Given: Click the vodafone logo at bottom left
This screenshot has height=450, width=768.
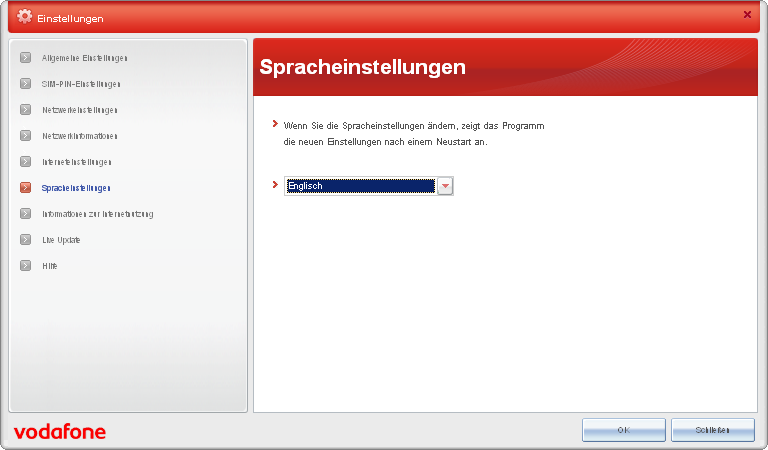Looking at the screenshot, I should click(60, 432).
